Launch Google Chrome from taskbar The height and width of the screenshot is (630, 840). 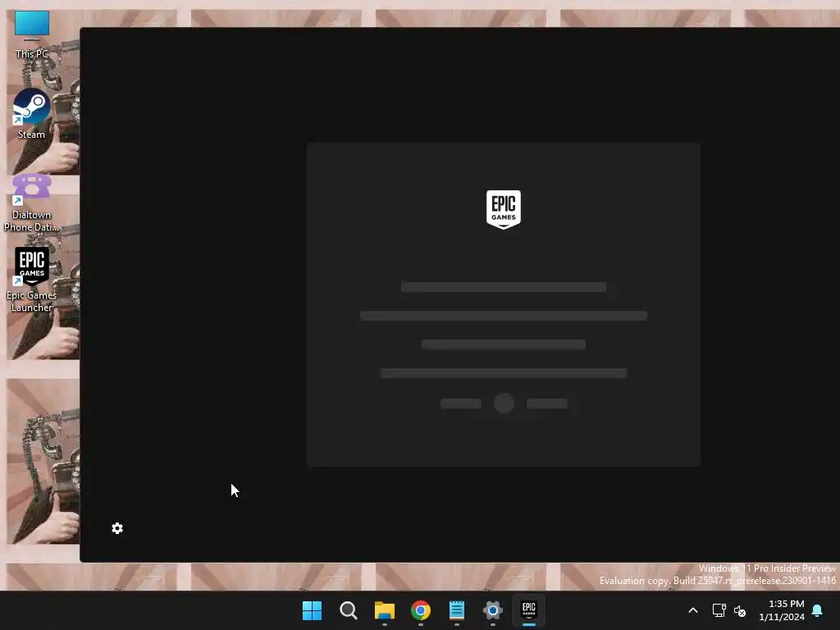coord(421,610)
